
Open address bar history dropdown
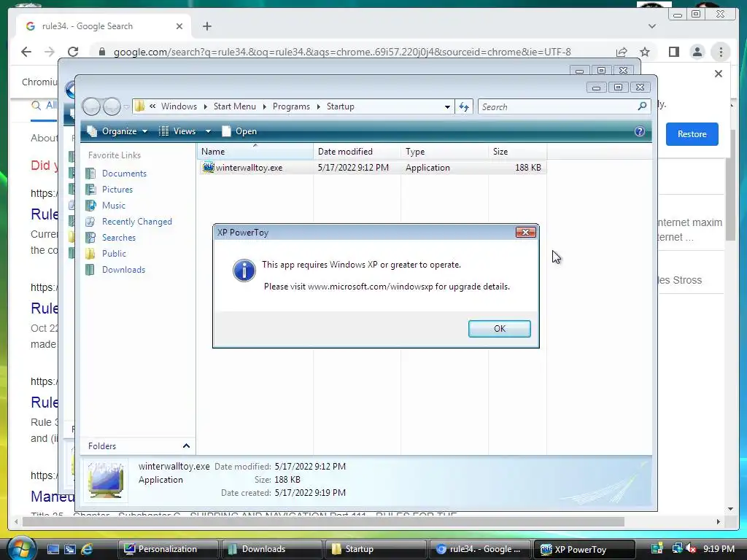point(447,106)
